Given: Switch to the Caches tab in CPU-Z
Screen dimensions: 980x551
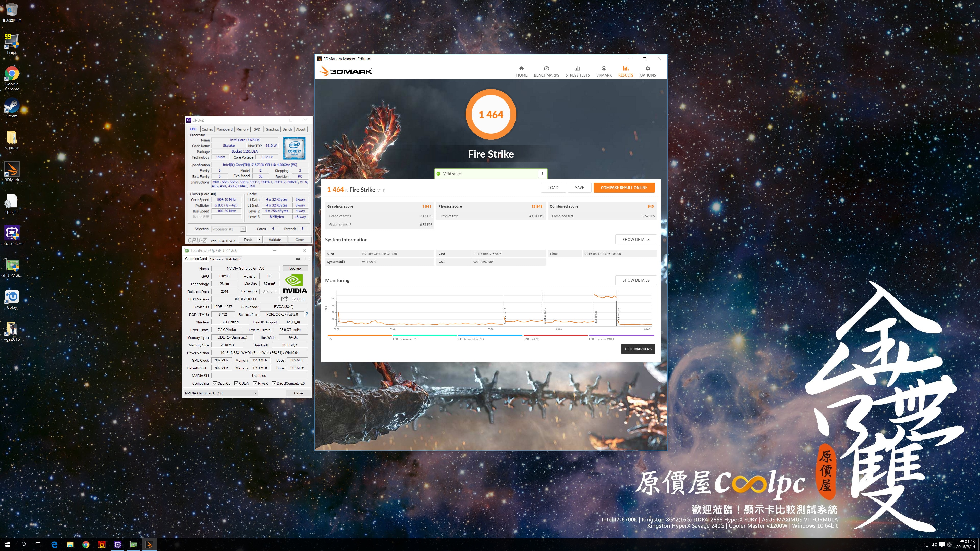Looking at the screenshot, I should [x=207, y=129].
